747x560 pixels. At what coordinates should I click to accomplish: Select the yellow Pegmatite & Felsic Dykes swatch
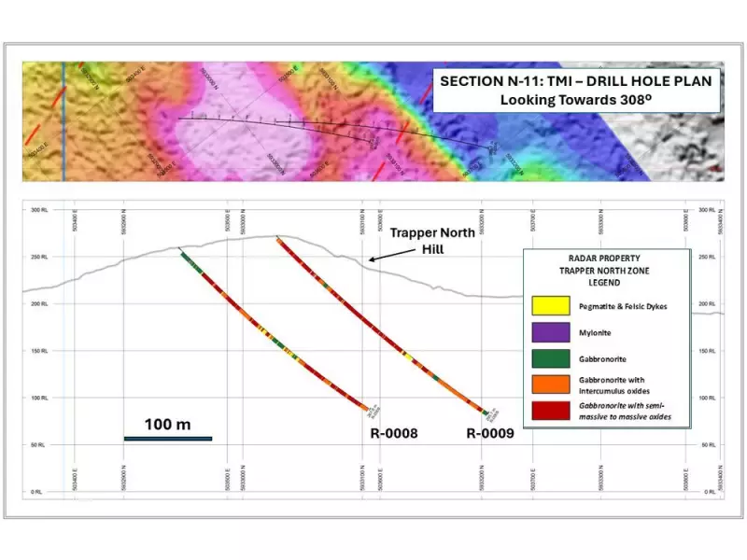(551, 305)
